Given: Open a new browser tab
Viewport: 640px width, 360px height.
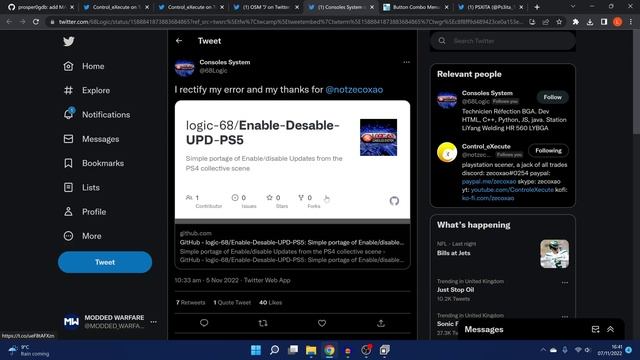Looking at the screenshot, I should coord(537,7).
